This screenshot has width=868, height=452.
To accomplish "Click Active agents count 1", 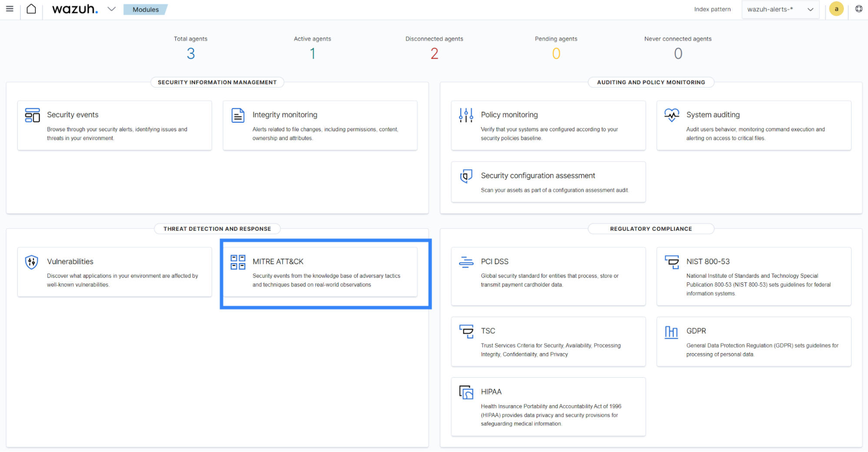I will point(313,53).
